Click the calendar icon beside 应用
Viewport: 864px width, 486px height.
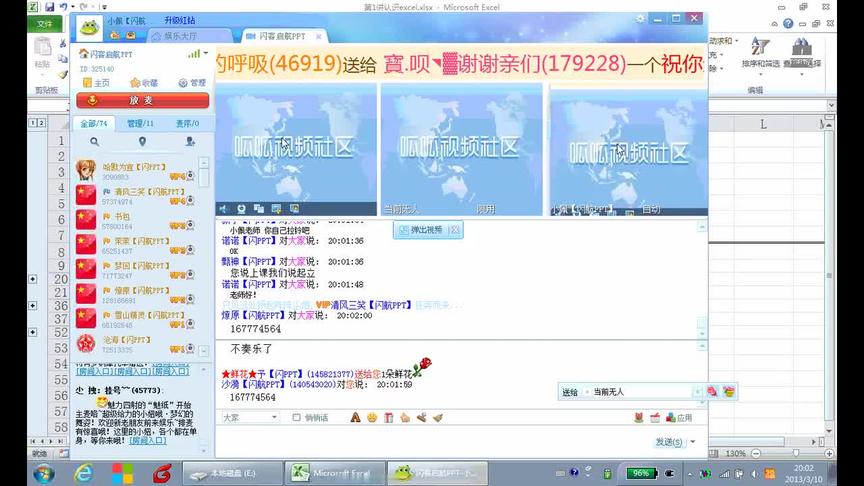point(655,418)
